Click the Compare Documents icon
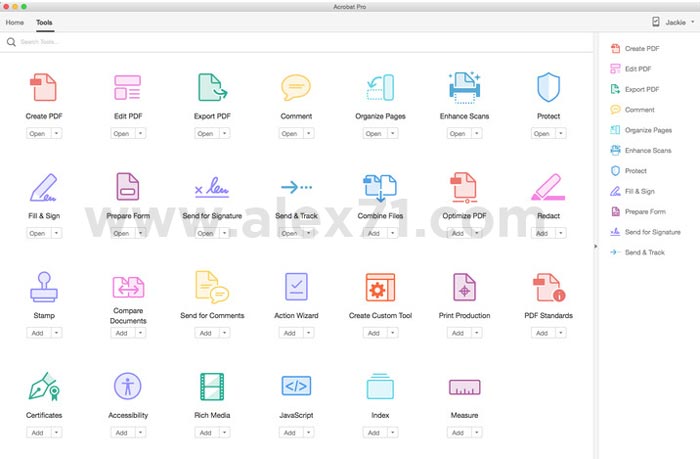This screenshot has width=700, height=459. [x=128, y=287]
